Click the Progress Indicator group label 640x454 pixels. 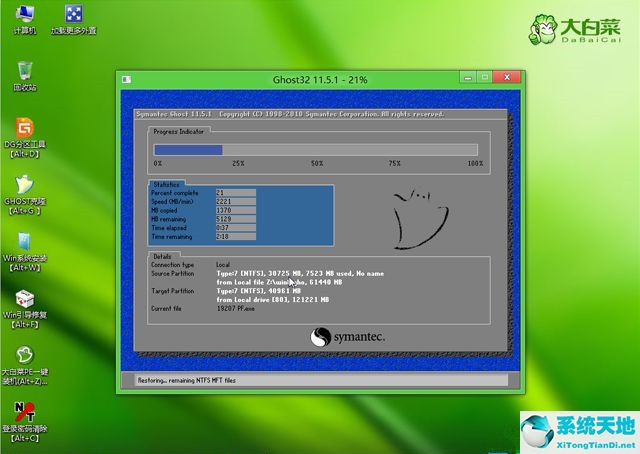(178, 131)
